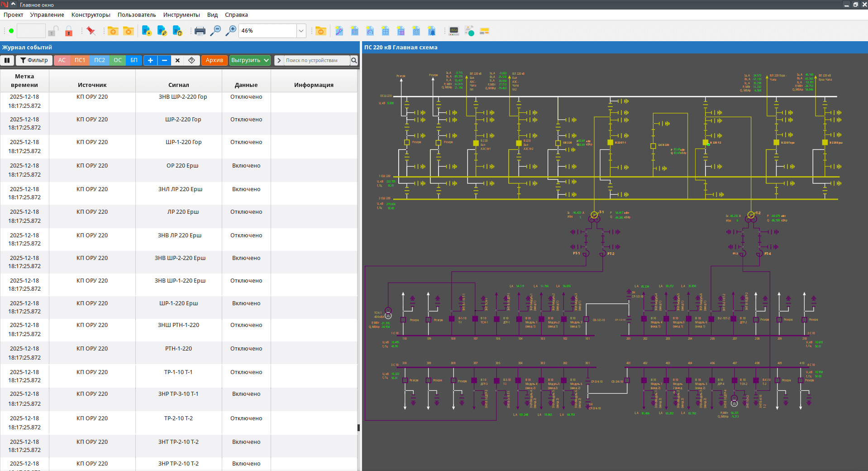
Task: Open the oscillogram viewer icon near toolbar end
Action: click(454, 30)
